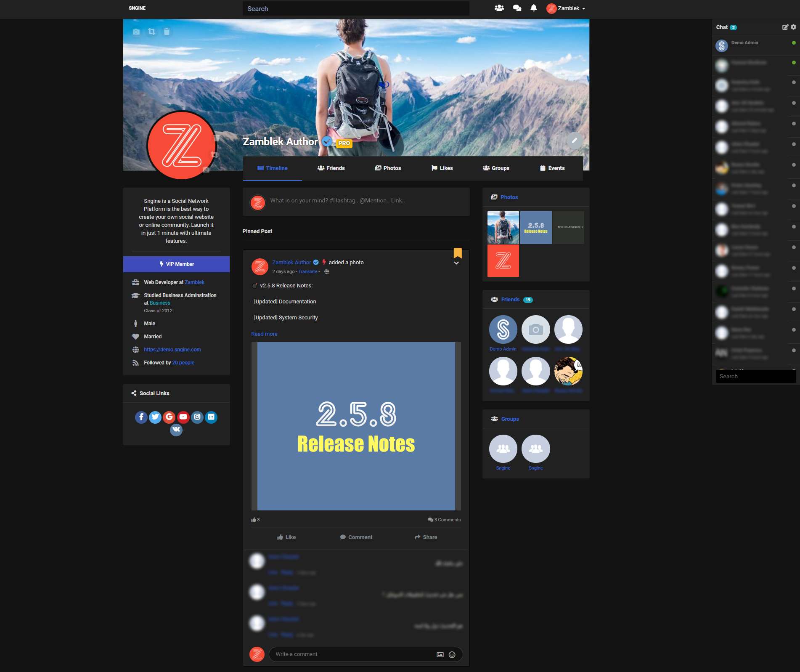Open the Friends sidebar heading link

pos(510,300)
